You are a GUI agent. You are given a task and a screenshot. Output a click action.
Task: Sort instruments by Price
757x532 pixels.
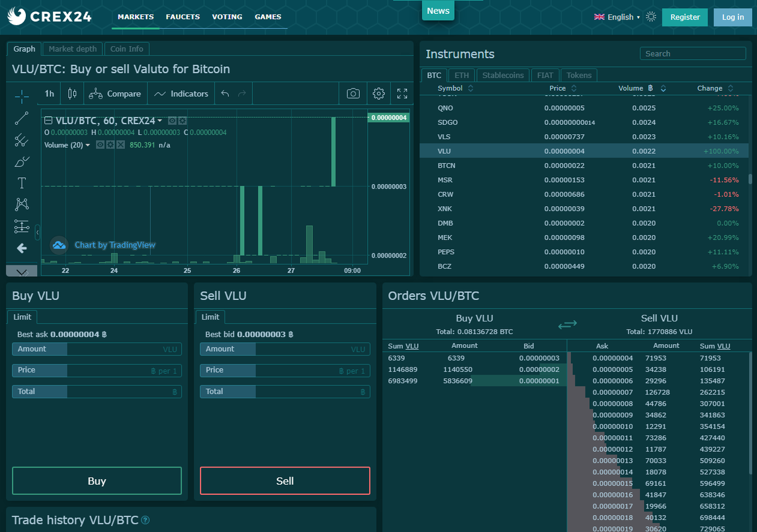click(562, 88)
